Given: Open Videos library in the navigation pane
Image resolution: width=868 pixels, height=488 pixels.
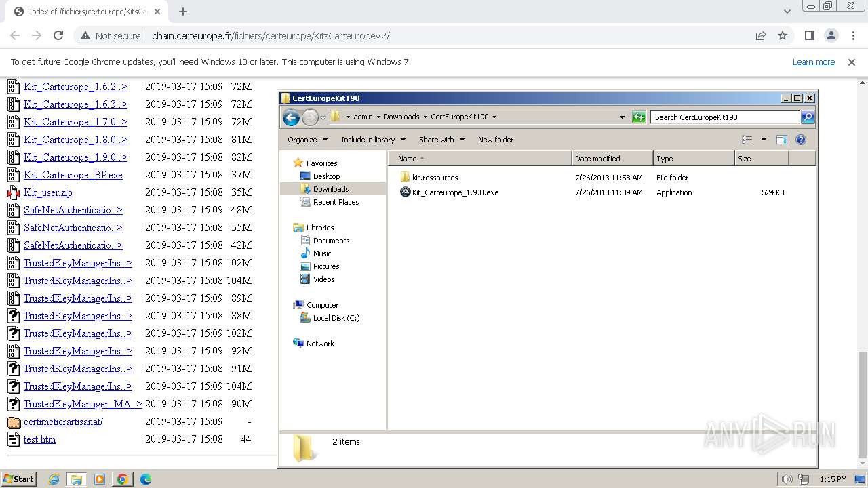Looking at the screenshot, I should pos(323,279).
